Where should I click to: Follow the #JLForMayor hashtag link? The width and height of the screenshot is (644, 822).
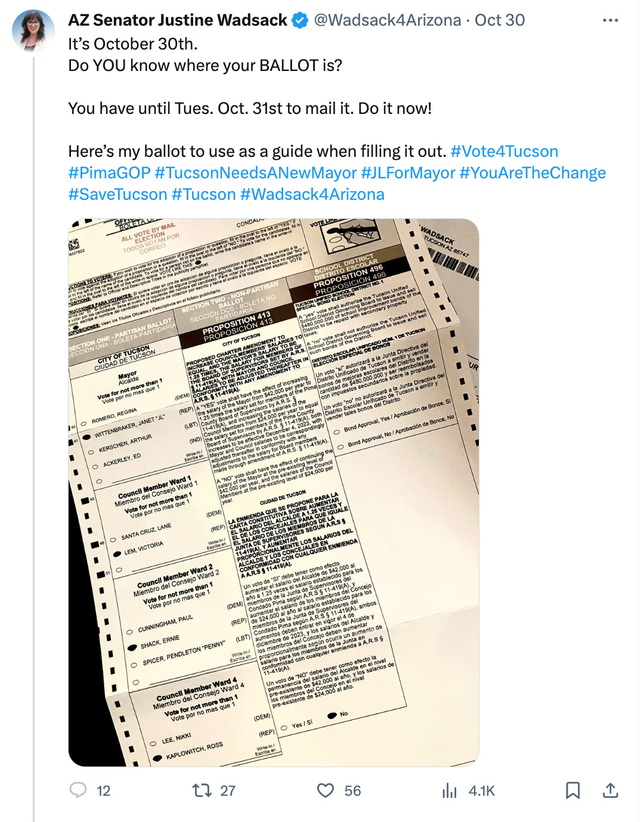(408, 173)
